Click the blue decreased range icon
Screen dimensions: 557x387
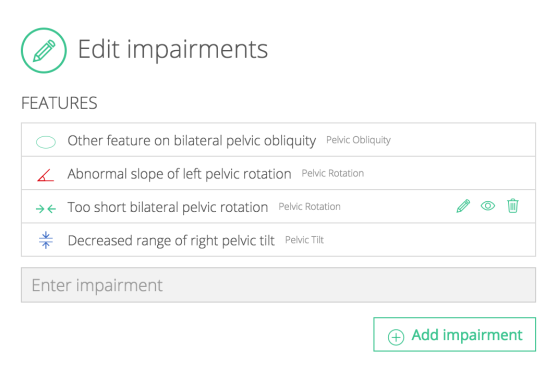pos(46,240)
